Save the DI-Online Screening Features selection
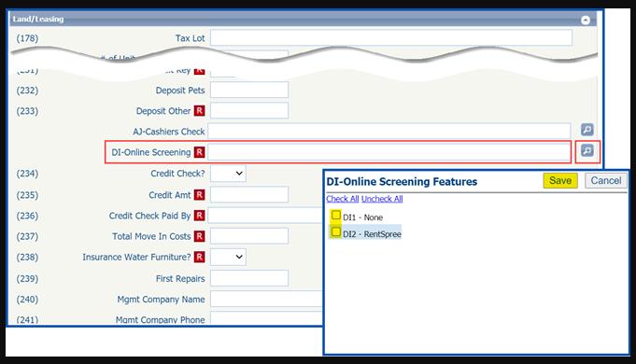The image size is (636, 364). pos(560,180)
